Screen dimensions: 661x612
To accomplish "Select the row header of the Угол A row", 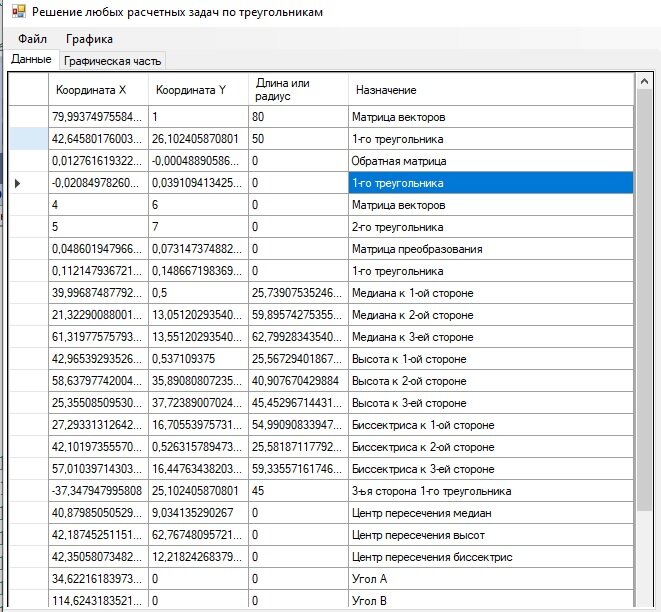I will tap(29, 579).
